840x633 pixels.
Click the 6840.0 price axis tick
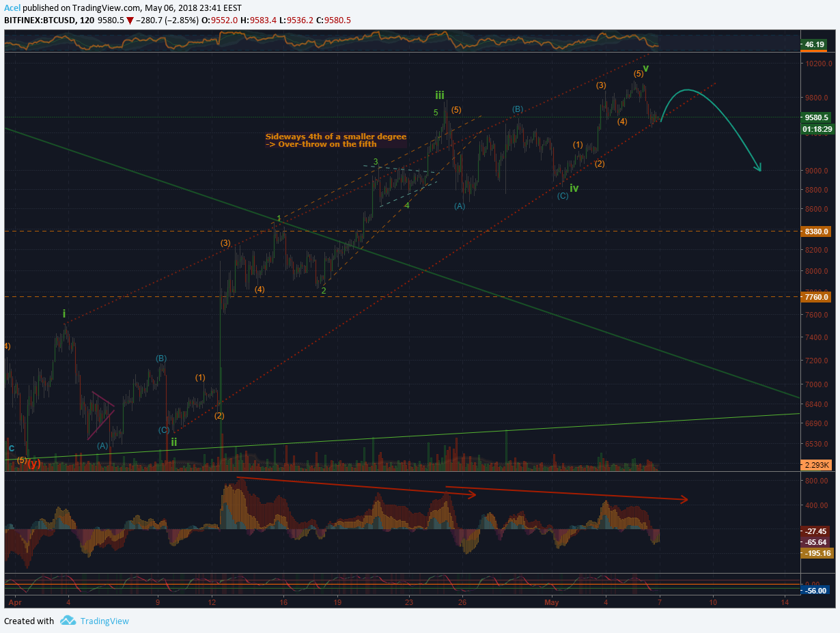817,405
